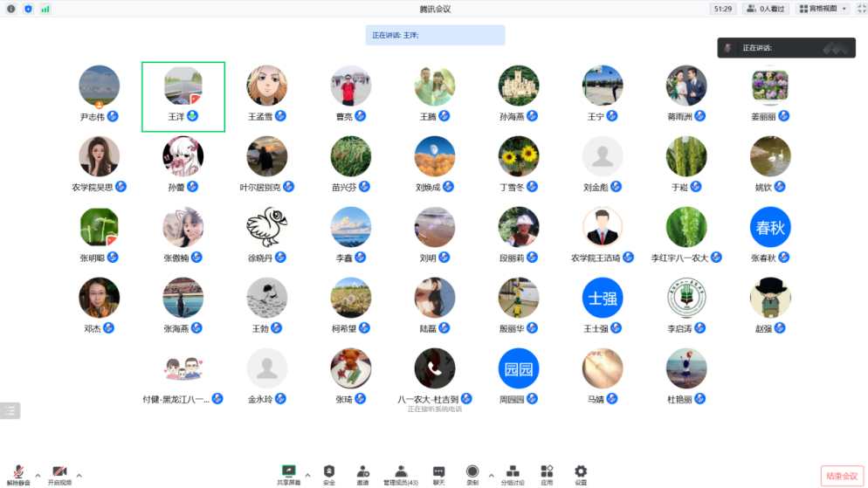Viewport: 868px width, 488px height.
Task: Click the 邀请 invite icon
Action: tap(362, 472)
